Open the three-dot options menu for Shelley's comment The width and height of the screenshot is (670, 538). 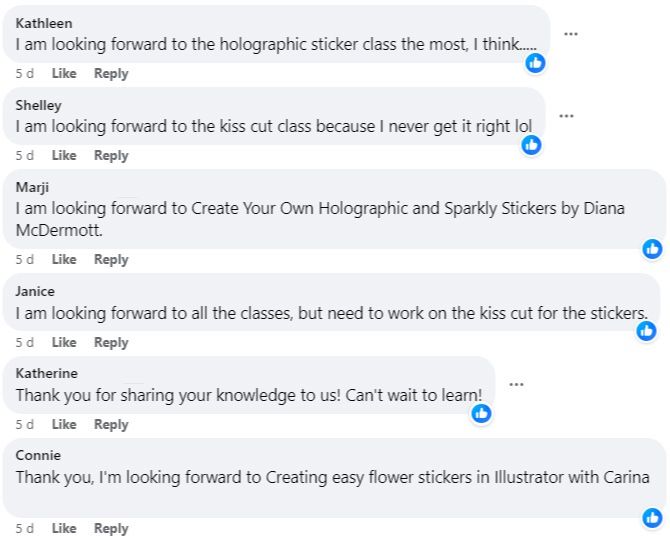[x=566, y=116]
